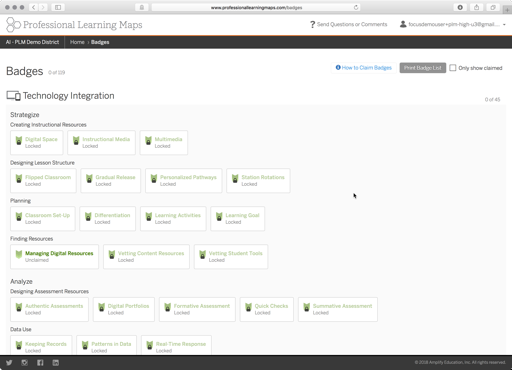The image size is (512, 370).
Task: Open Classroom Set-Up badge card
Action: click(x=43, y=219)
